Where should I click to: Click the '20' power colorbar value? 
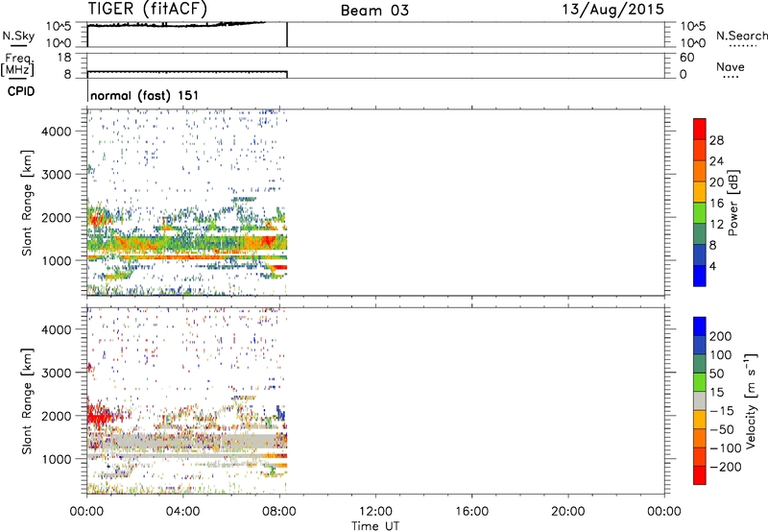coord(716,182)
